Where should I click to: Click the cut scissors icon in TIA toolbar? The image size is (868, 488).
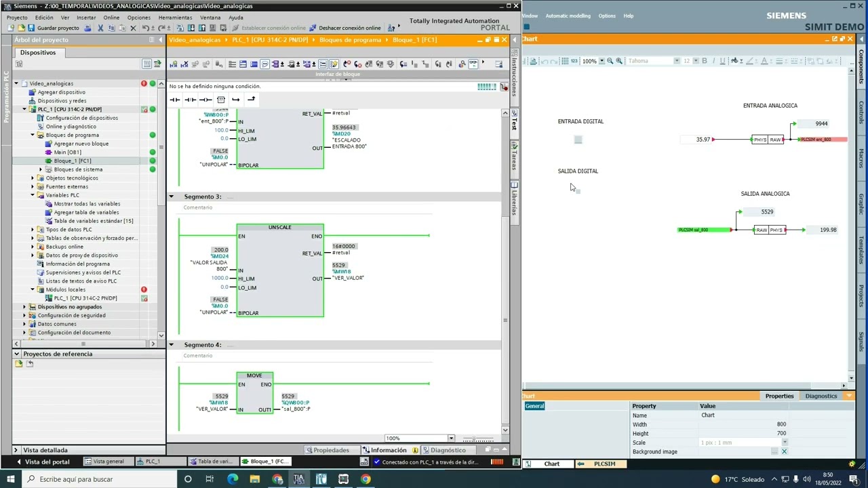pos(100,28)
